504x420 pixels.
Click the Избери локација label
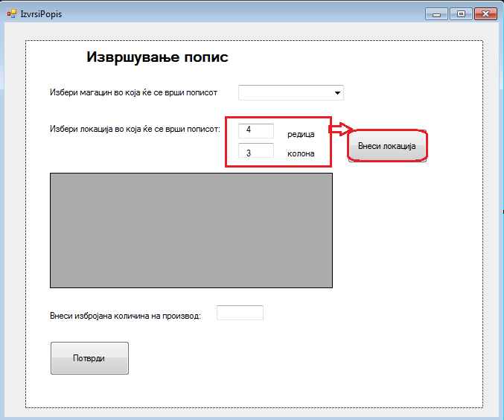pyautogui.click(x=135, y=129)
